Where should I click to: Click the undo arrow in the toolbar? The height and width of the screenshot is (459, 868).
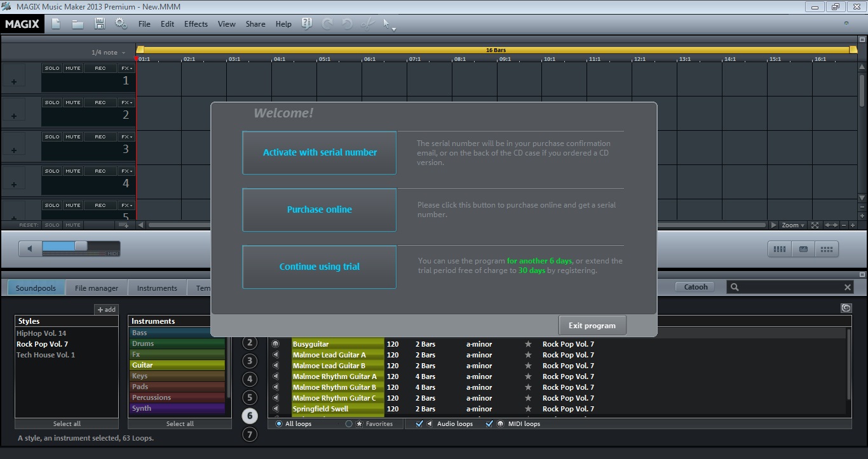click(x=347, y=24)
